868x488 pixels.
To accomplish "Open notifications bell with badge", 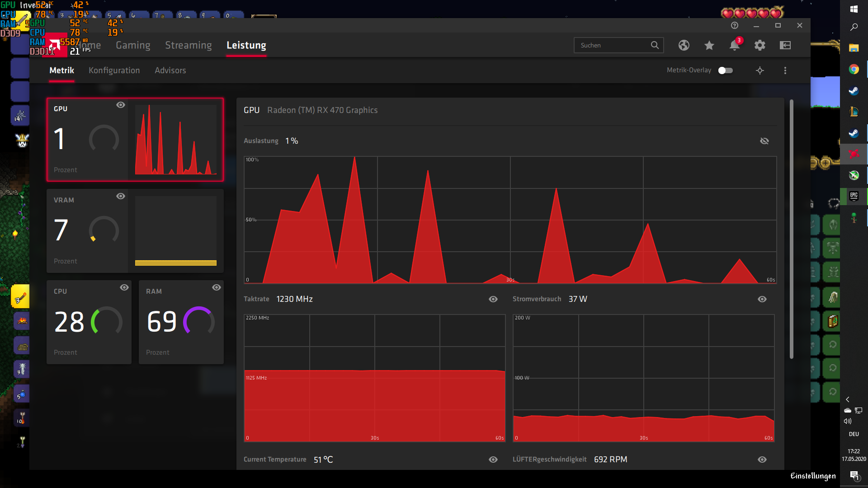I will pyautogui.click(x=734, y=45).
